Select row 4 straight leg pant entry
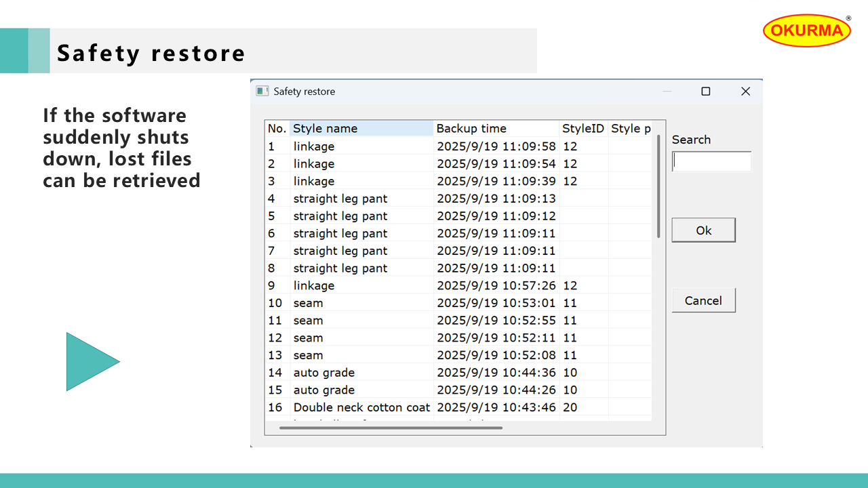868x488 pixels. 340,199
